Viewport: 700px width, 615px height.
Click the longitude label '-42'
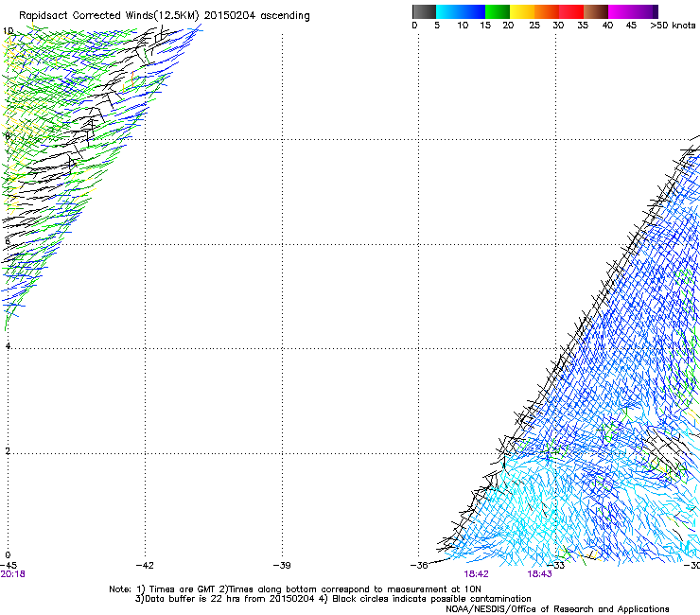pos(145,566)
